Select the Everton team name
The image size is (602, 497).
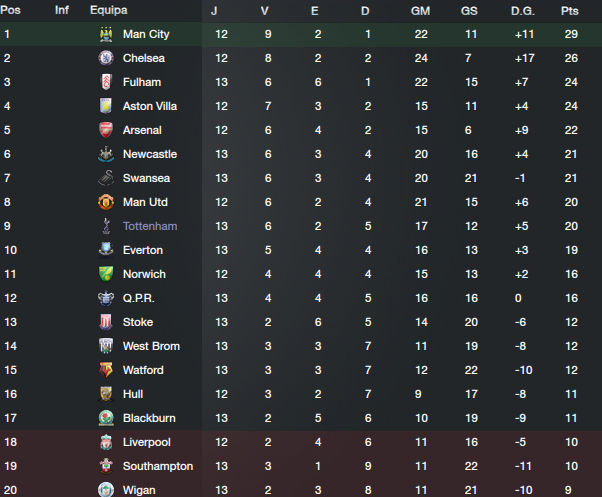(142, 250)
